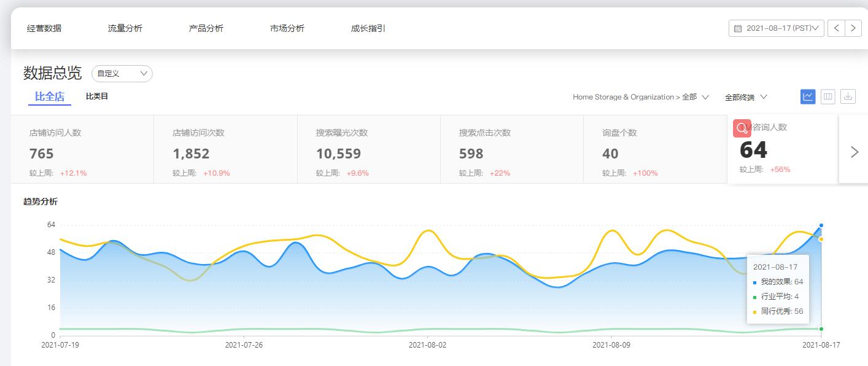The height and width of the screenshot is (366, 868).
Task: Open the 市场分析 menu item
Action: coord(287,28)
